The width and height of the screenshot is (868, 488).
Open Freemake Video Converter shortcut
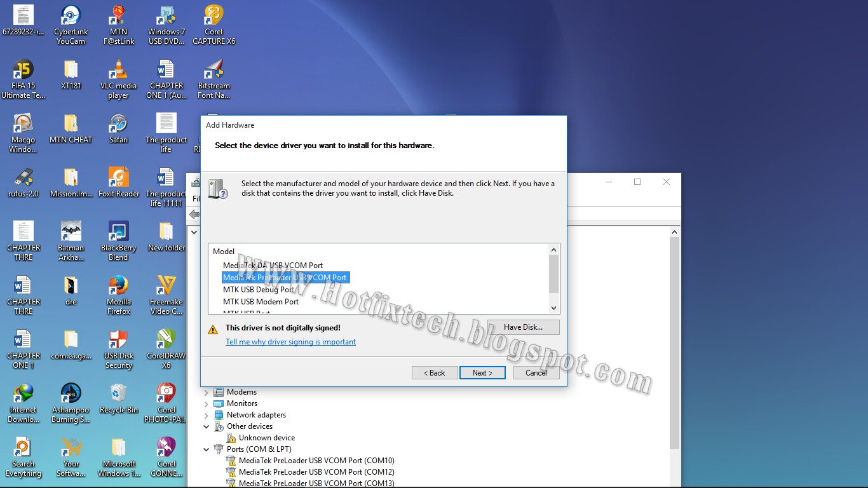tap(166, 295)
